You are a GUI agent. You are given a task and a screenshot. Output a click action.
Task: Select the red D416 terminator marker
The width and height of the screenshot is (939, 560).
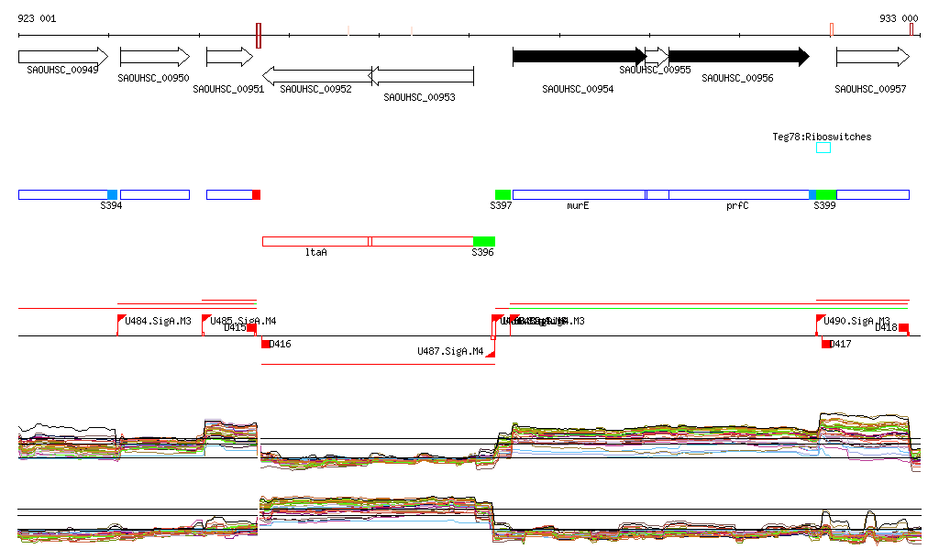click(x=266, y=344)
